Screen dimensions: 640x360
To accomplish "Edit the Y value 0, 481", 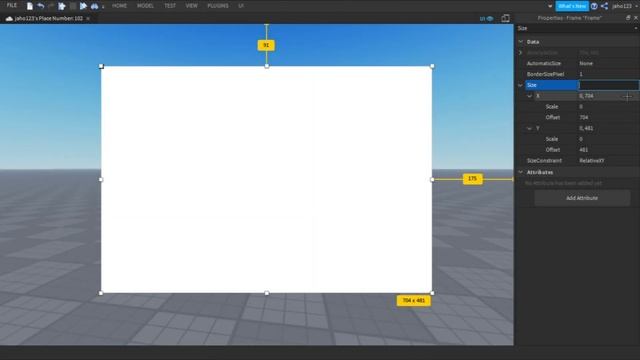I will [x=608, y=128].
